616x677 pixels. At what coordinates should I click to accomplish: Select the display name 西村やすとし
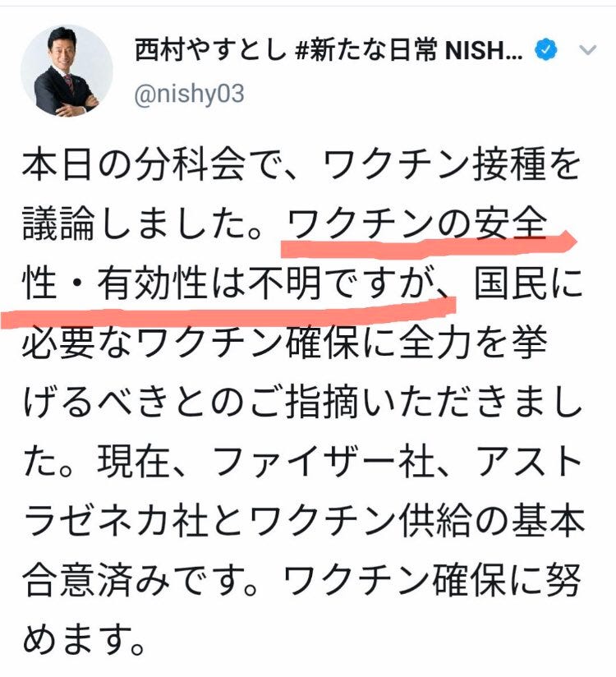pyautogui.click(x=210, y=50)
